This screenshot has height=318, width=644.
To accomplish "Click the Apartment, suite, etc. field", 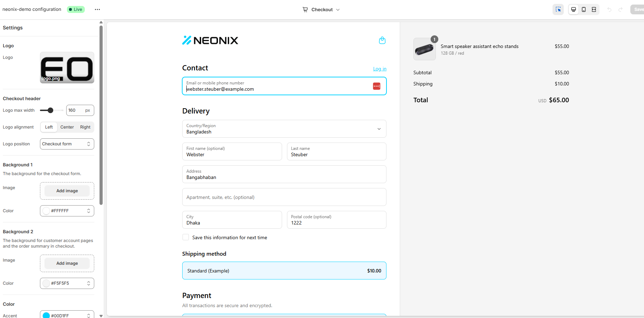I will [284, 197].
